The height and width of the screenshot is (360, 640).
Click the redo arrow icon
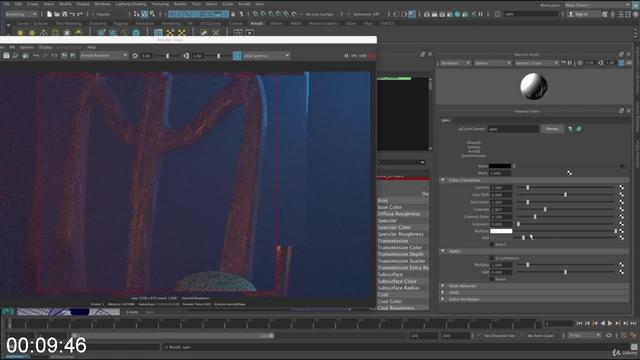click(x=80, y=14)
